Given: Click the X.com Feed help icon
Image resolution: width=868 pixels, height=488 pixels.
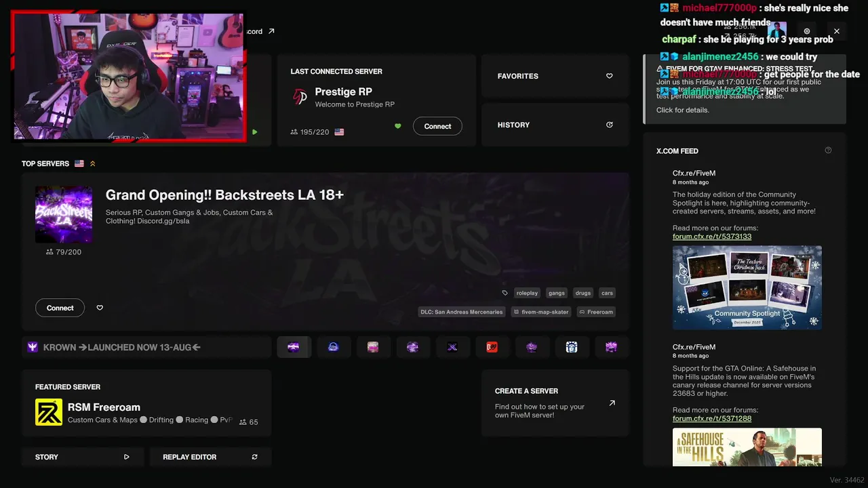Looking at the screenshot, I should (828, 150).
